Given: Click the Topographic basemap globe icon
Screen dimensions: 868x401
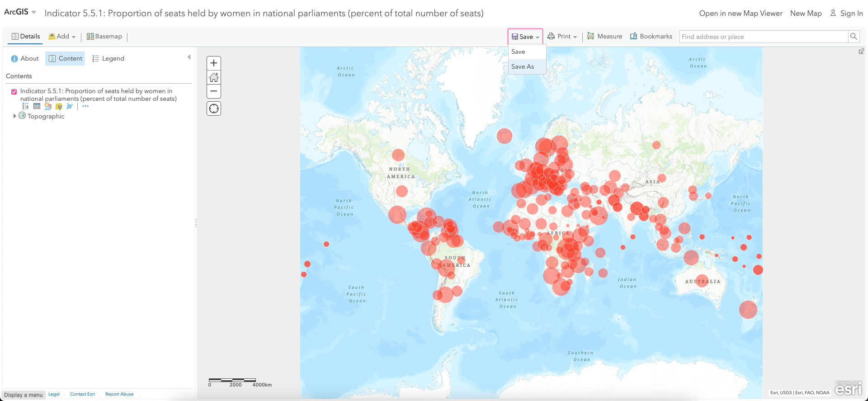Looking at the screenshot, I should 22,116.
